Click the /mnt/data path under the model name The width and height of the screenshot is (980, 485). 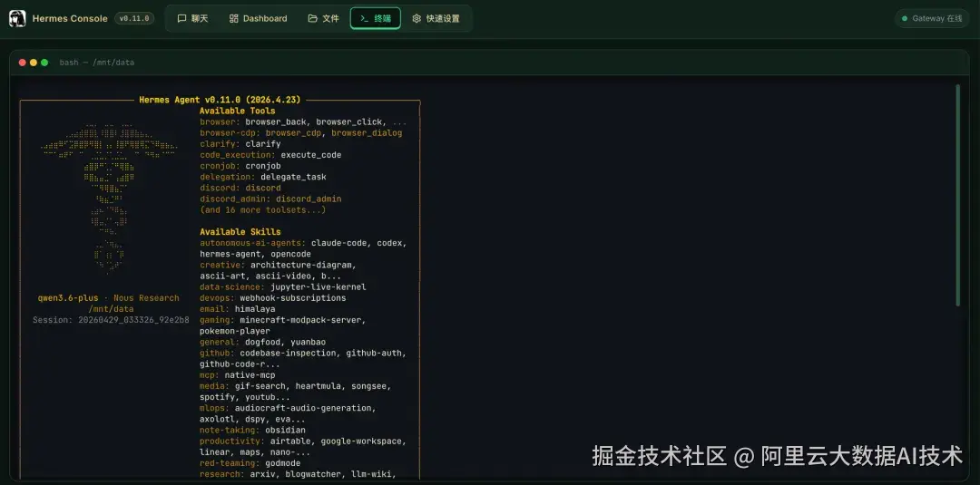(112, 309)
